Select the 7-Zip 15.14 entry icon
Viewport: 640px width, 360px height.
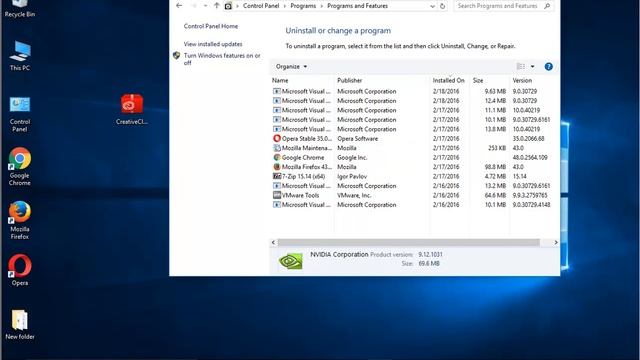[x=277, y=176]
